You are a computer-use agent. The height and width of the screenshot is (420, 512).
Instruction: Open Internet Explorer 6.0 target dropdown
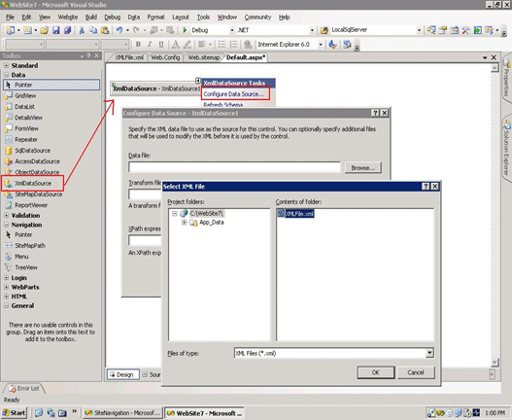(x=321, y=45)
